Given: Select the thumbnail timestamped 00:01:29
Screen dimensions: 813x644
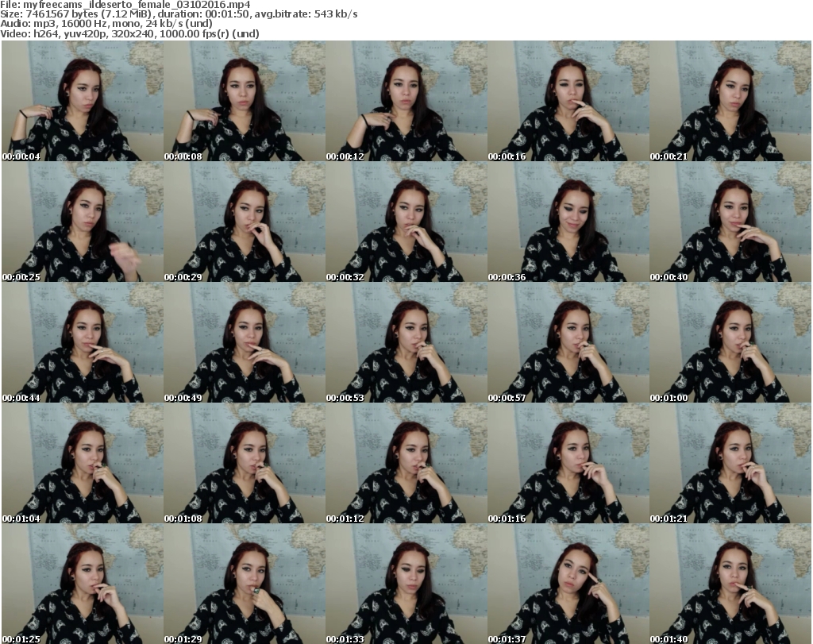Looking at the screenshot, I should point(245,584).
